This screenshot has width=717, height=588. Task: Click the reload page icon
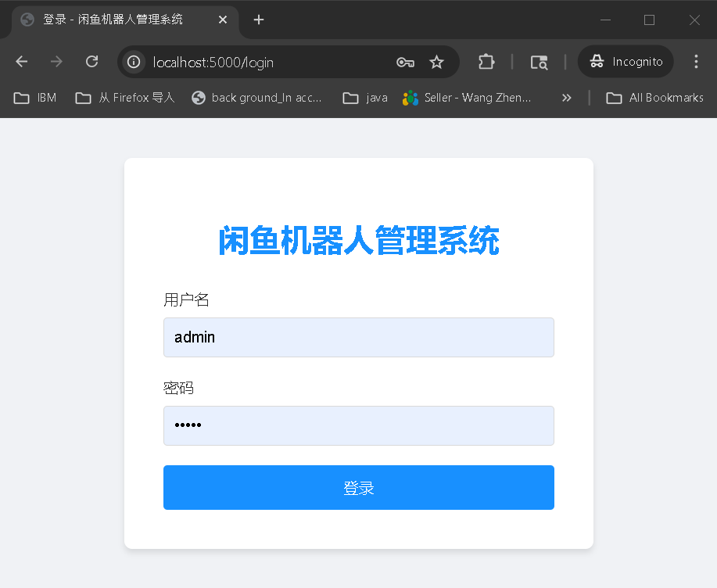pos(91,61)
